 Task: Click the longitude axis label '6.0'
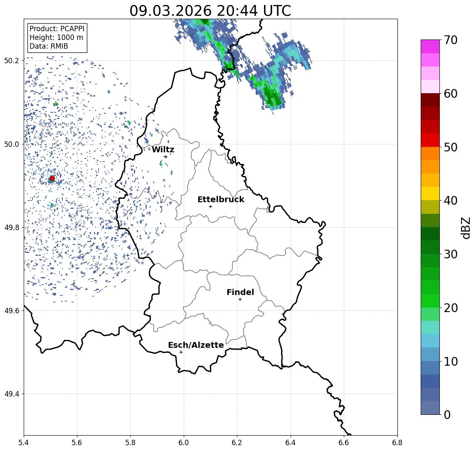coord(184,443)
